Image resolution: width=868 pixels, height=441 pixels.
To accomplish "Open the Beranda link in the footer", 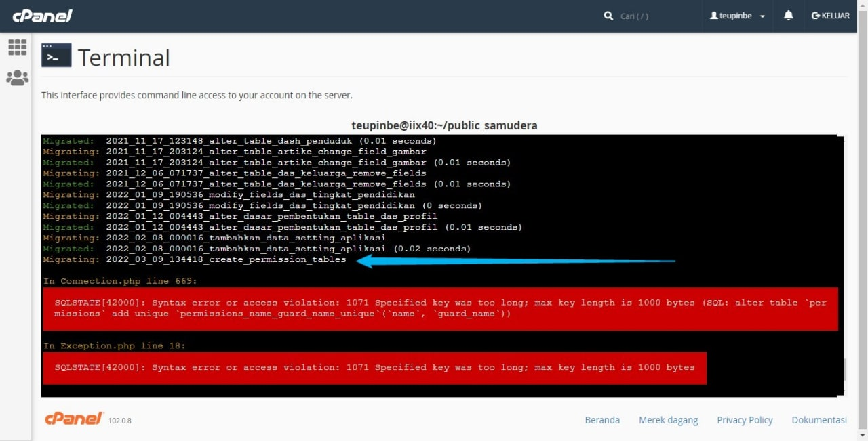I will pos(602,420).
